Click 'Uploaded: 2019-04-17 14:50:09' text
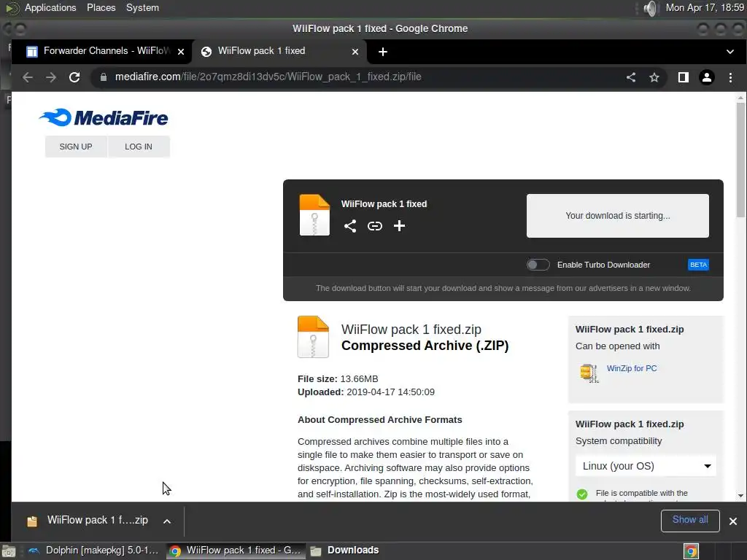The height and width of the screenshot is (560, 747). 366,392
